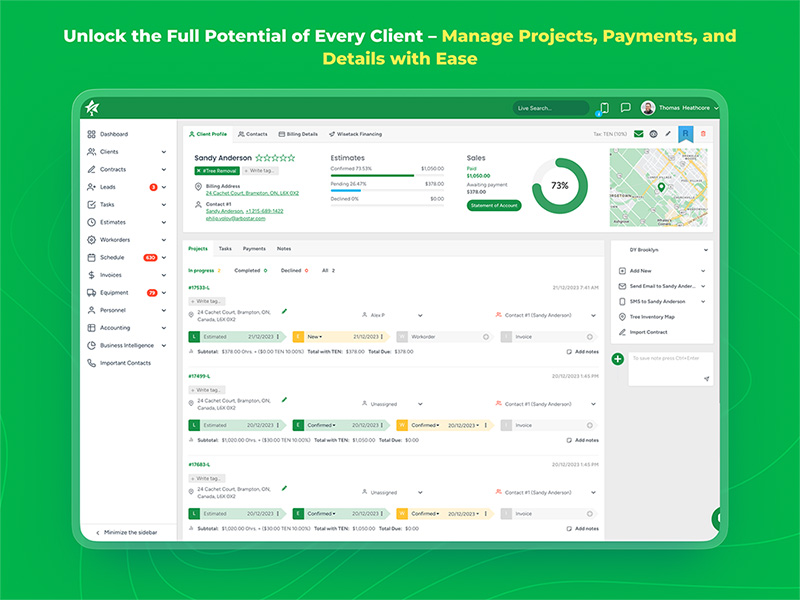The width and height of the screenshot is (800, 600).
Task: Filter projects by Declined
Action: (294, 270)
